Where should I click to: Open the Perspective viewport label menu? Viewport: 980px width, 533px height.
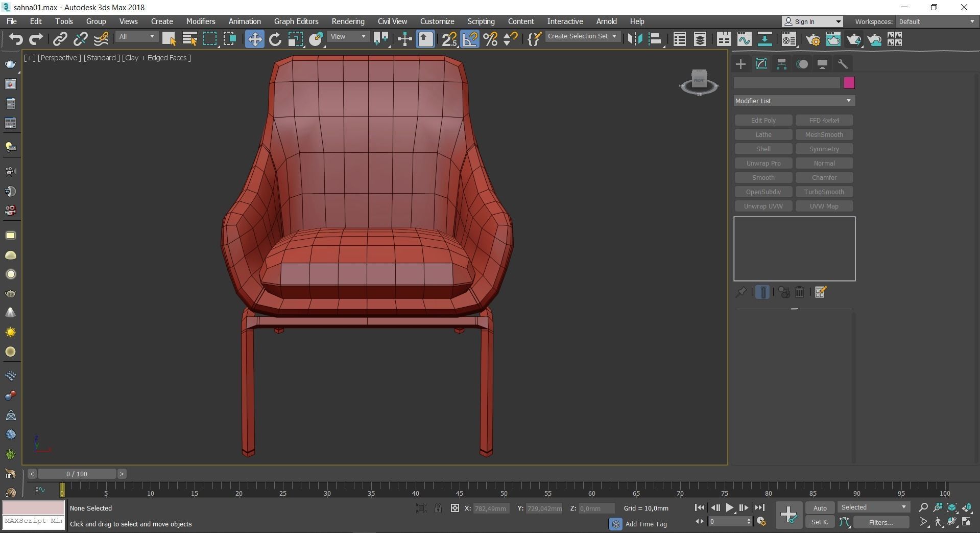coord(59,58)
